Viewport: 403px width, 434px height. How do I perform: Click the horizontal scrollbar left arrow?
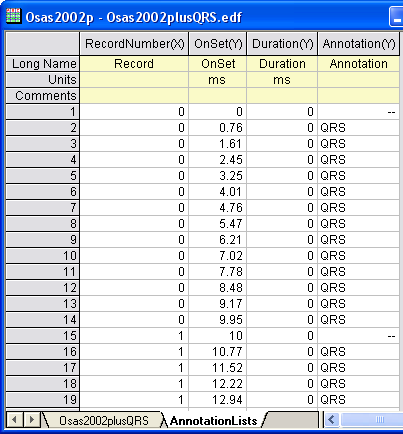tap(332, 420)
